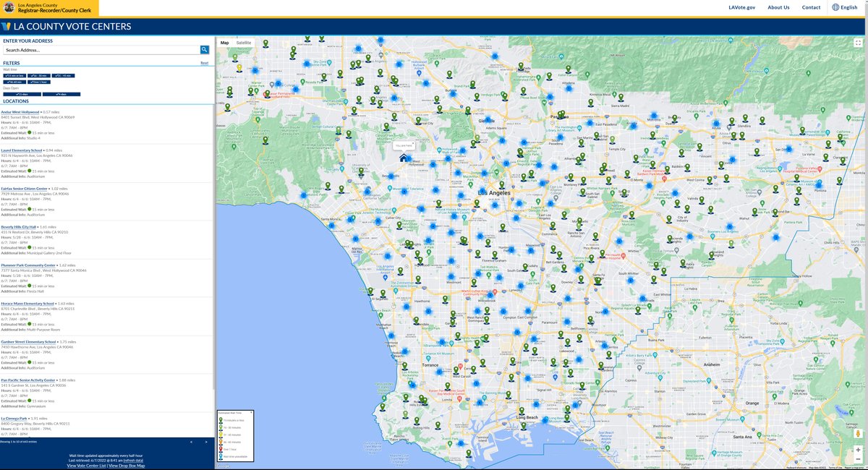Open LAVote.gov in the top navigation
Viewport: 868px width, 470px height.
(x=741, y=7)
